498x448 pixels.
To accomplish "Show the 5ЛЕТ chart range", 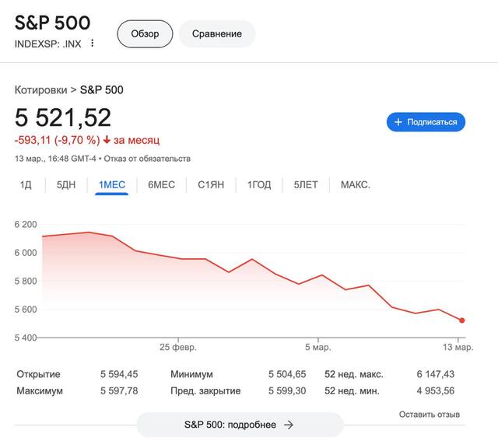I will 306,185.
